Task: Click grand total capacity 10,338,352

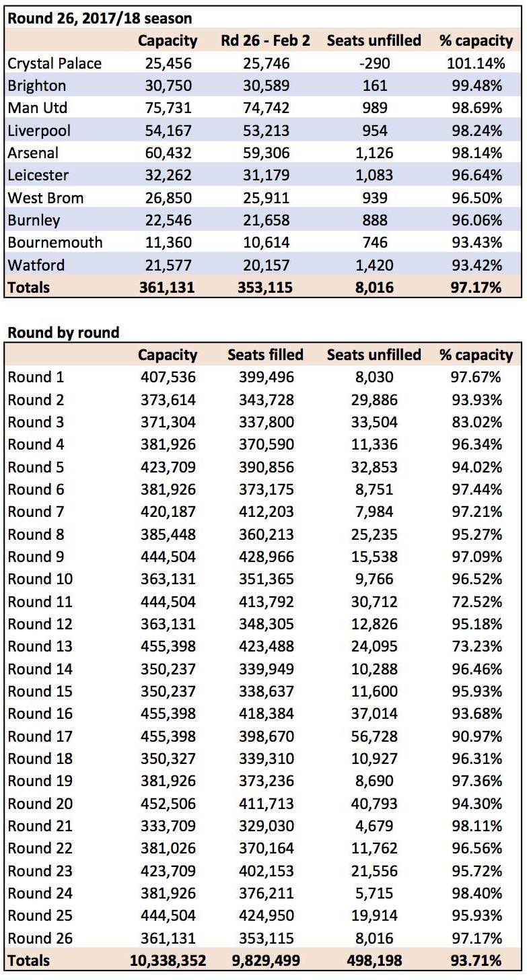Action: tap(168, 960)
